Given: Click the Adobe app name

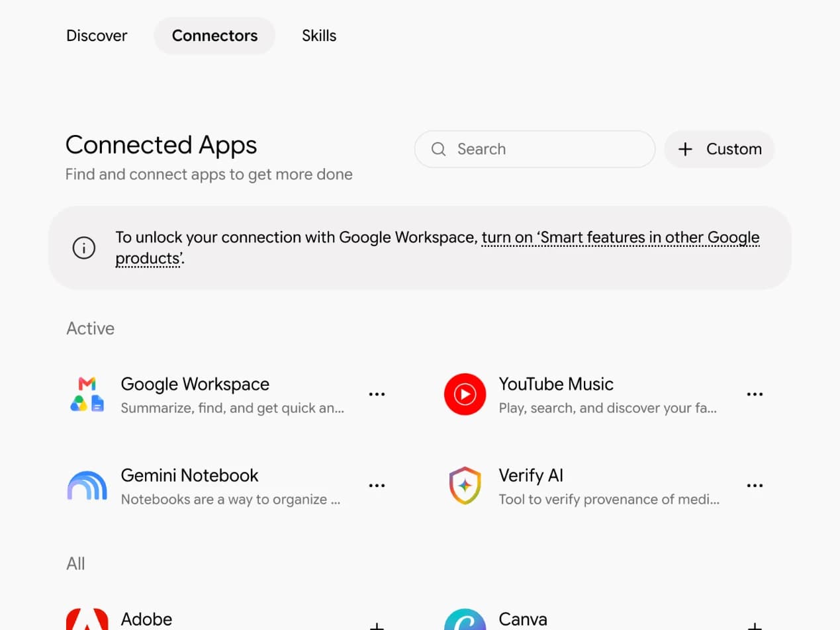Looking at the screenshot, I should click(x=146, y=619).
